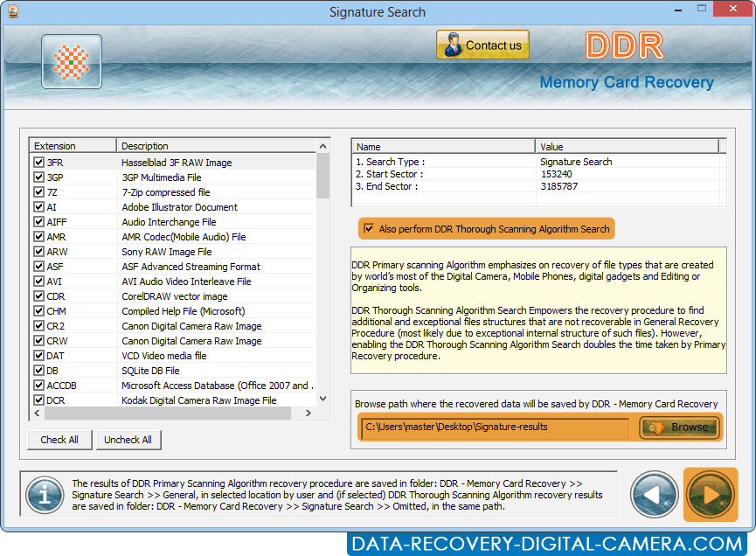Click the End Sector value 3185787
Image resolution: width=756 pixels, height=556 pixels.
pyautogui.click(x=558, y=186)
